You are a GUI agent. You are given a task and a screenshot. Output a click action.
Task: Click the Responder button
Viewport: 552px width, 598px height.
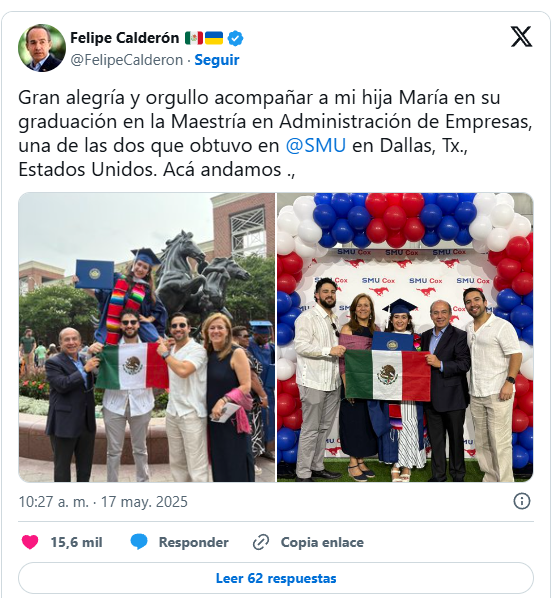[x=193, y=542]
